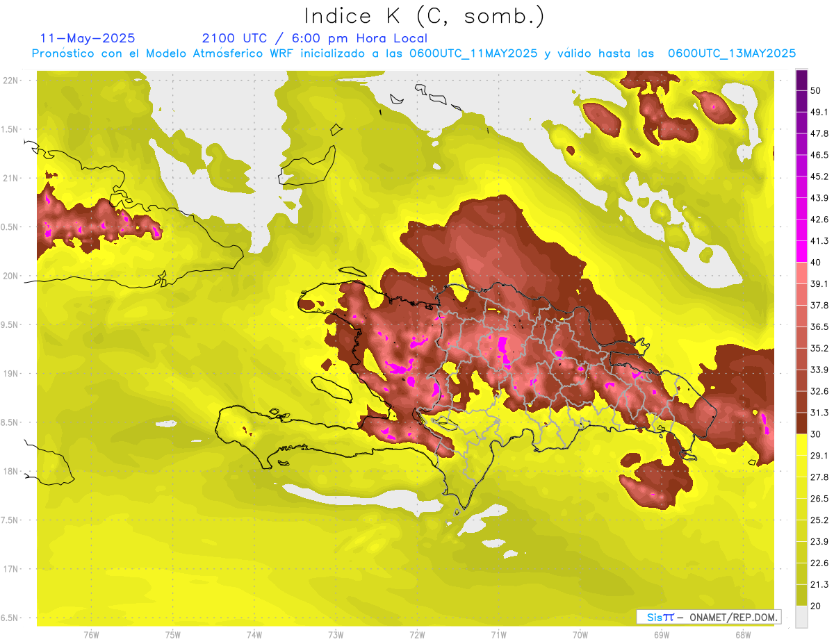Click the longitude axis label "74W"
Viewport: 834px width, 644px height.
click(x=254, y=634)
